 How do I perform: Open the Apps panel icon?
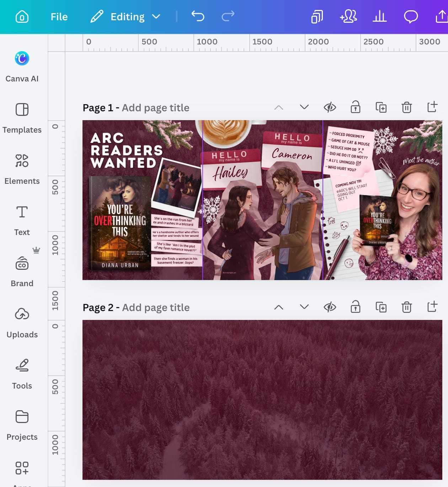(22, 468)
